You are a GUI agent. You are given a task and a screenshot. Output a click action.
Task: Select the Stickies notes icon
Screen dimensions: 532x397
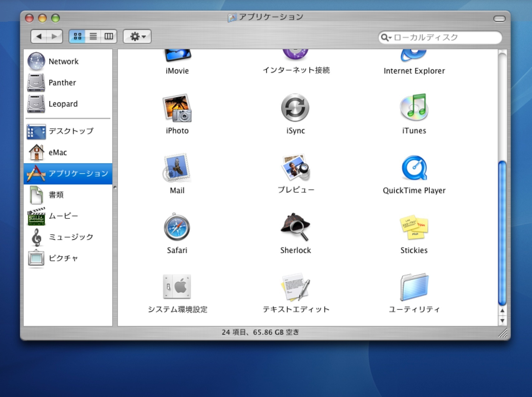pos(414,227)
